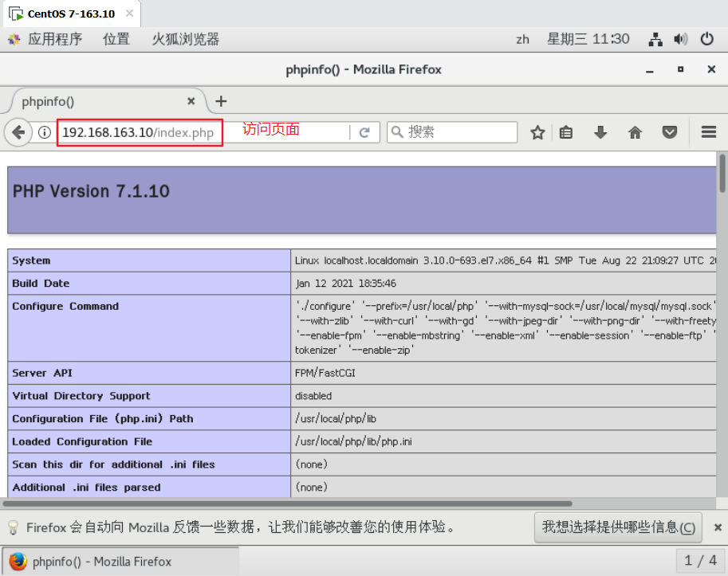Open network status icon in top panel
Screen dimensions: 728x576
[655, 39]
